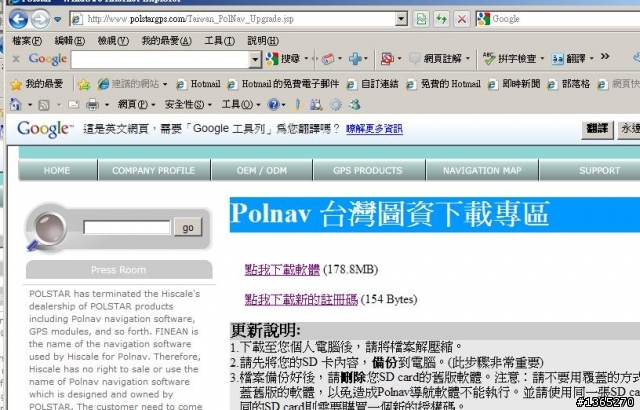Go forward with the browser Forward arrow
The width and height of the screenshot is (640, 410).
tap(40, 19)
